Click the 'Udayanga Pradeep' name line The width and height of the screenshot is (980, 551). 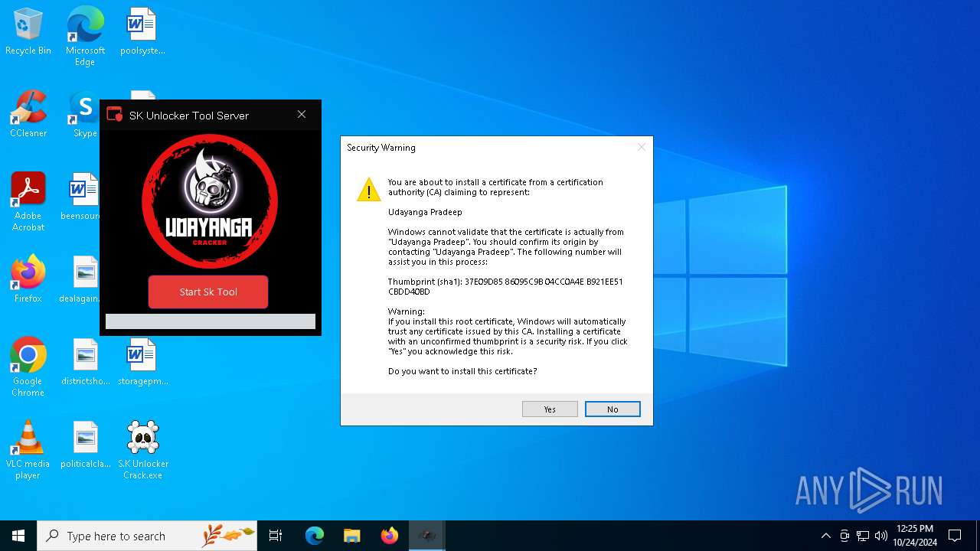tap(425, 212)
